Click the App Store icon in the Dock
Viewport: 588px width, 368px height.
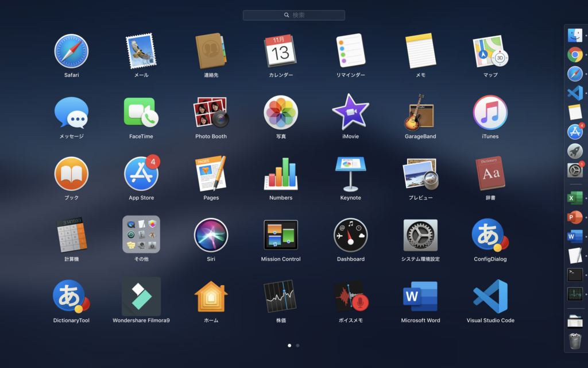tap(575, 132)
